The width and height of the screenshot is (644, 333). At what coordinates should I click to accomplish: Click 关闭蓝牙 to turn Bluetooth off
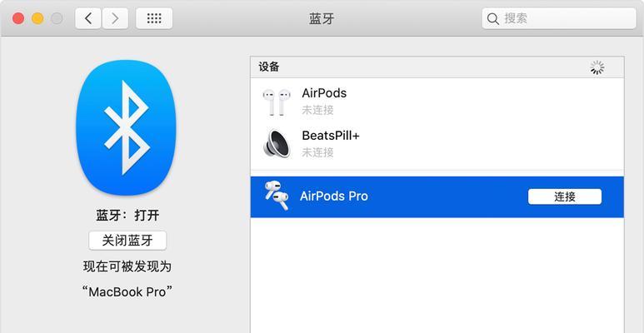point(127,241)
